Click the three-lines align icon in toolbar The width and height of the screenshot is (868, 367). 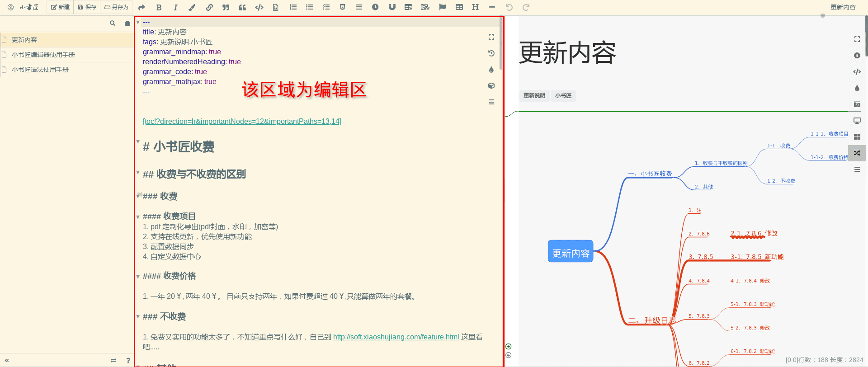359,7
